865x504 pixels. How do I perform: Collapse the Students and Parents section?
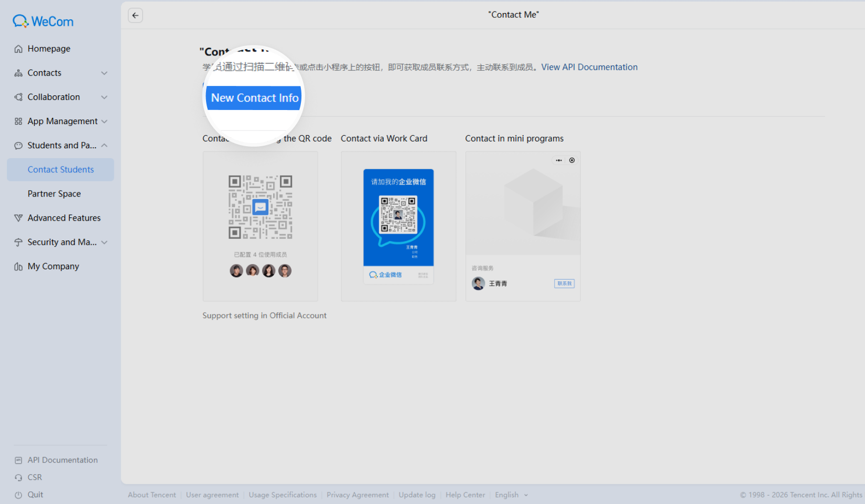tap(104, 145)
